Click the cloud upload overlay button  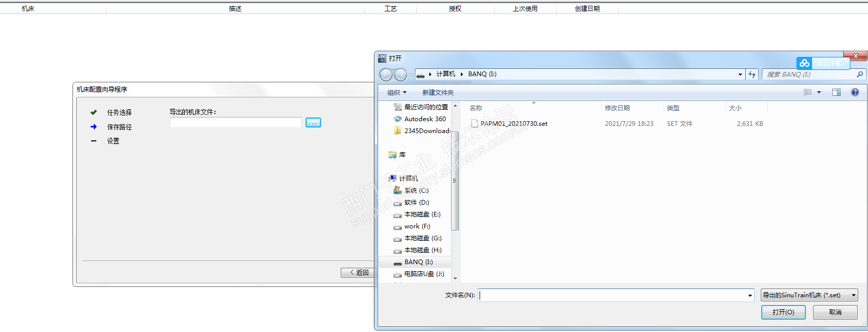pyautogui.click(x=823, y=63)
